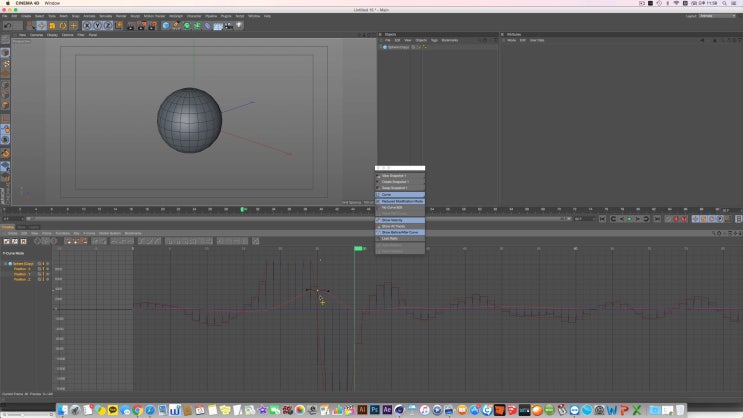Toggle Show Velocity option
The height and width of the screenshot is (418, 743).
click(400, 220)
